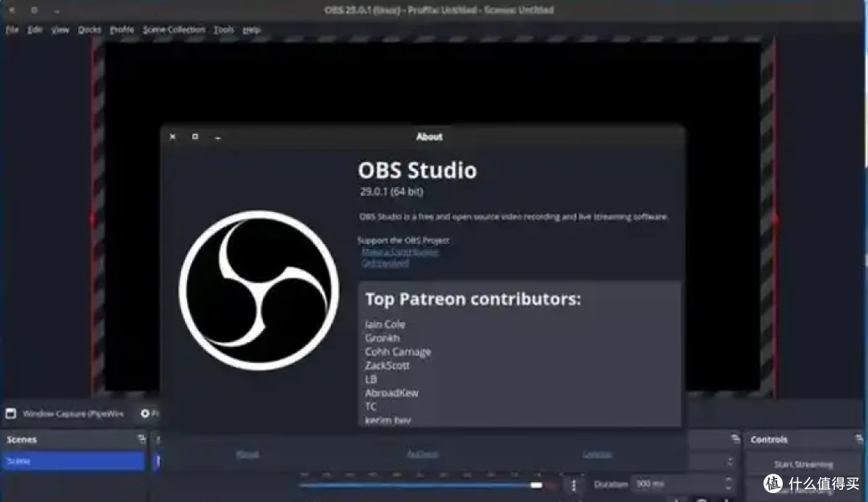Image resolution: width=868 pixels, height=502 pixels.
Task: Show the About section link
Action: click(x=248, y=454)
